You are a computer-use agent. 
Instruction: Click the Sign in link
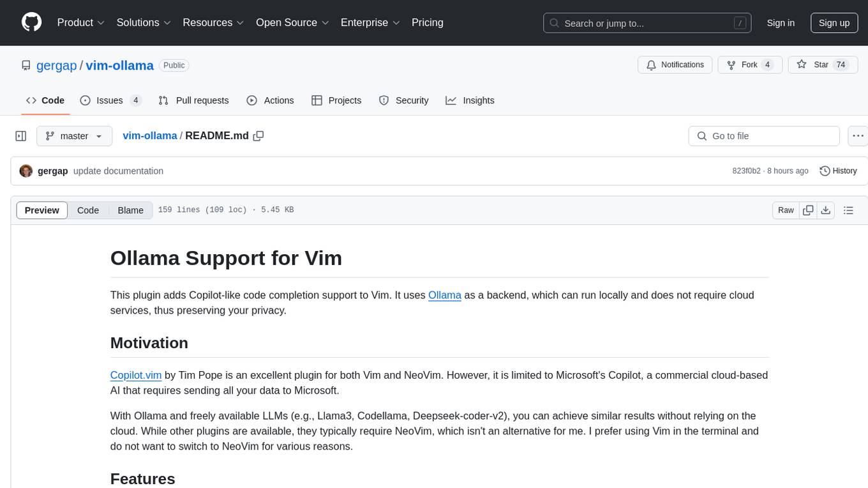click(x=781, y=23)
